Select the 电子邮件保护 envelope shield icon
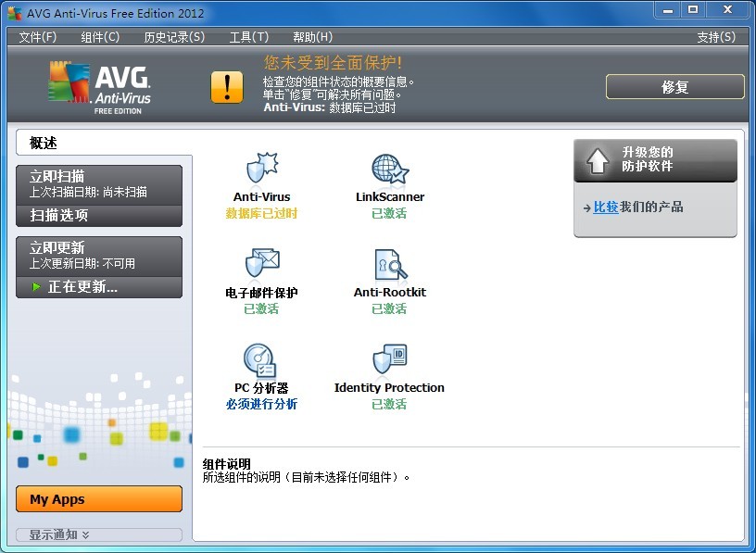Screen dimensions: 756x553 (x=261, y=264)
